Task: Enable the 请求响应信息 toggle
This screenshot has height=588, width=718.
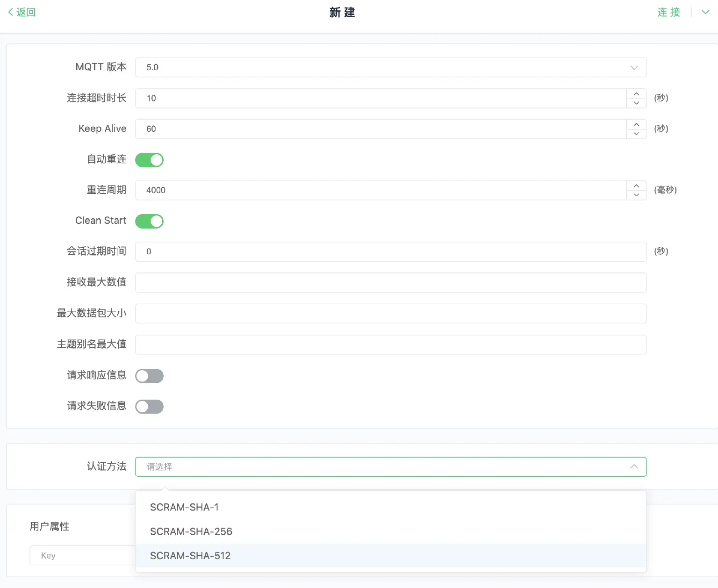Action: 149,376
